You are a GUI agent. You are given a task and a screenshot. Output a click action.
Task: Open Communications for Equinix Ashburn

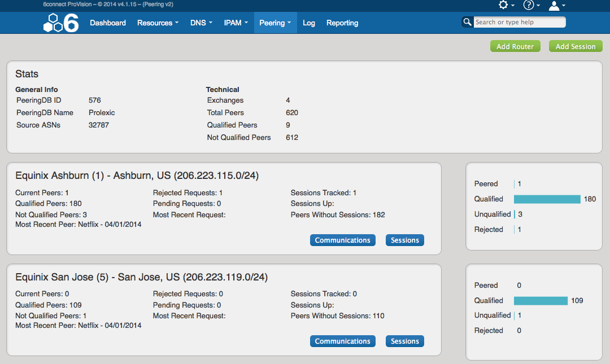tap(342, 240)
